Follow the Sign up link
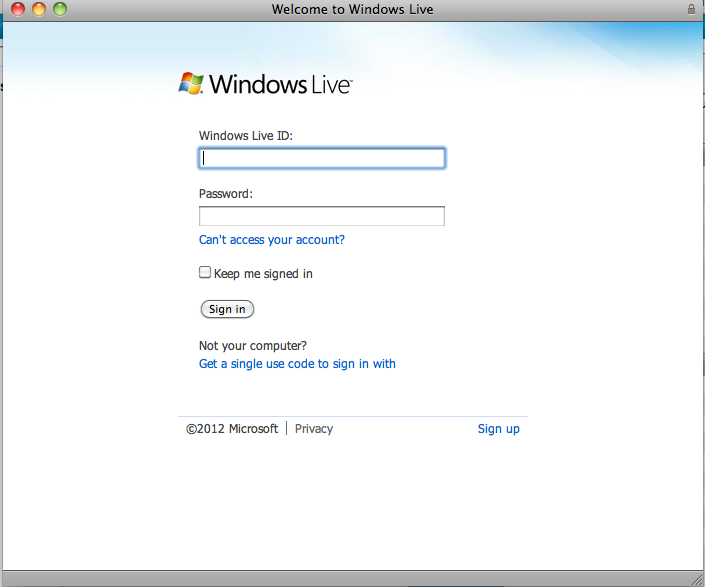 tap(499, 429)
